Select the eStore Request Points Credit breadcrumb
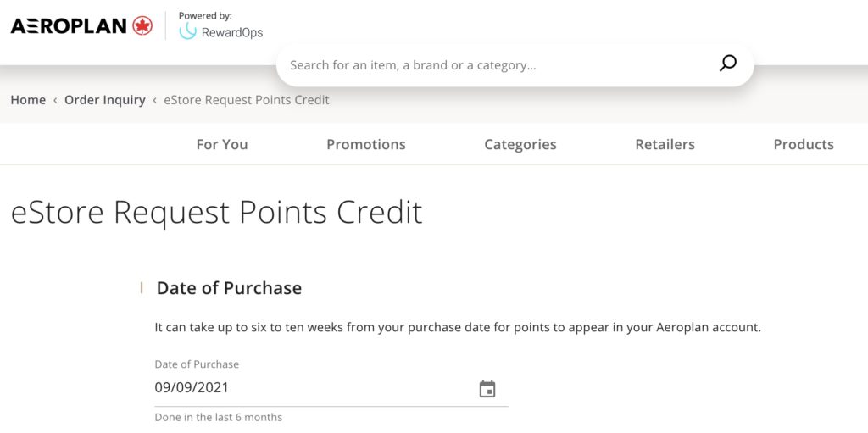868x433 pixels. coord(247,100)
